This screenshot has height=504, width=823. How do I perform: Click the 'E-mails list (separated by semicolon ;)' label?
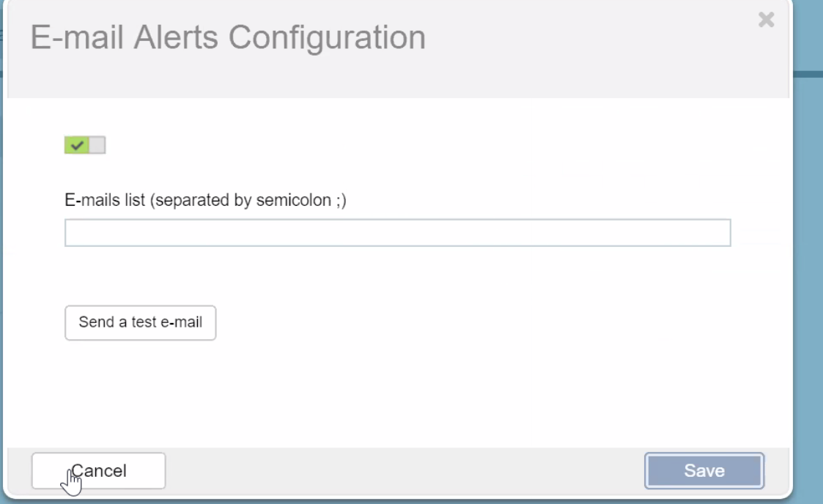pyautogui.click(x=205, y=201)
